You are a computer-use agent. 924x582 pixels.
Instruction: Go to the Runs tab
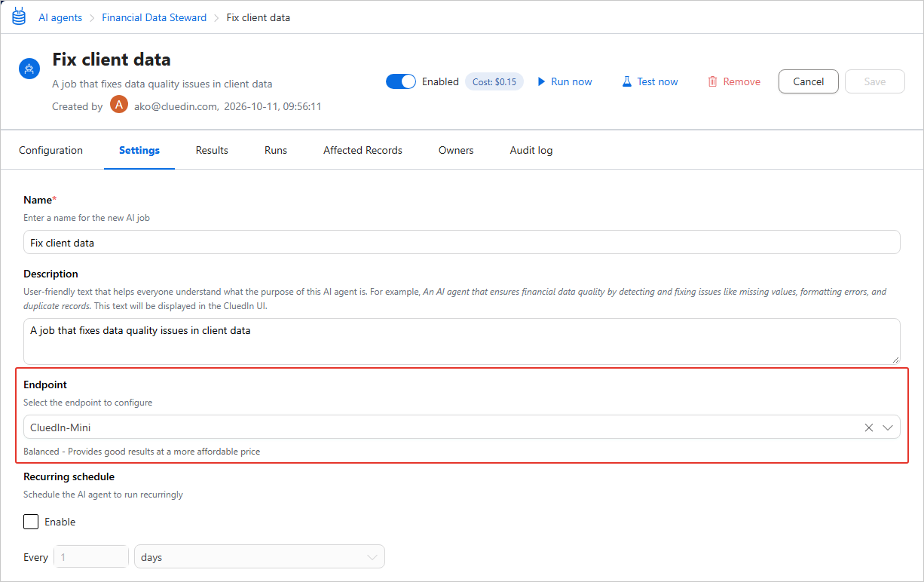pos(276,150)
